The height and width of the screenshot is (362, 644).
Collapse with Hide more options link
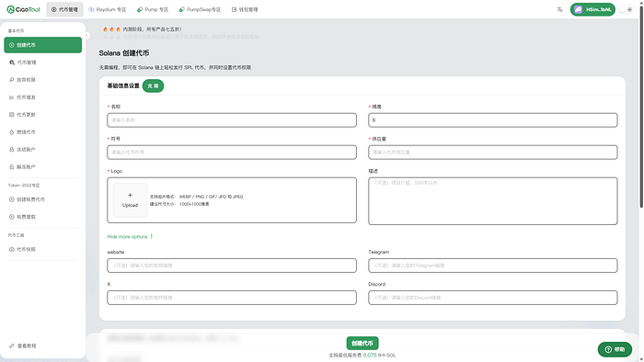tap(130, 236)
